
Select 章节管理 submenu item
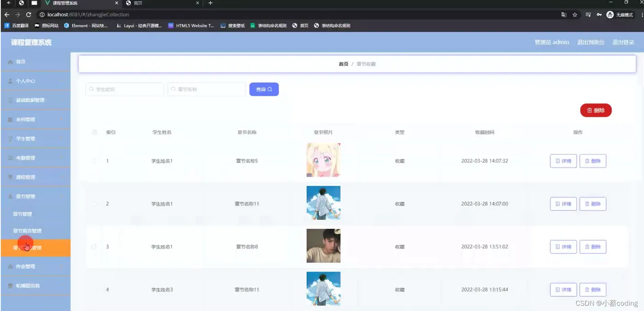coord(35,214)
